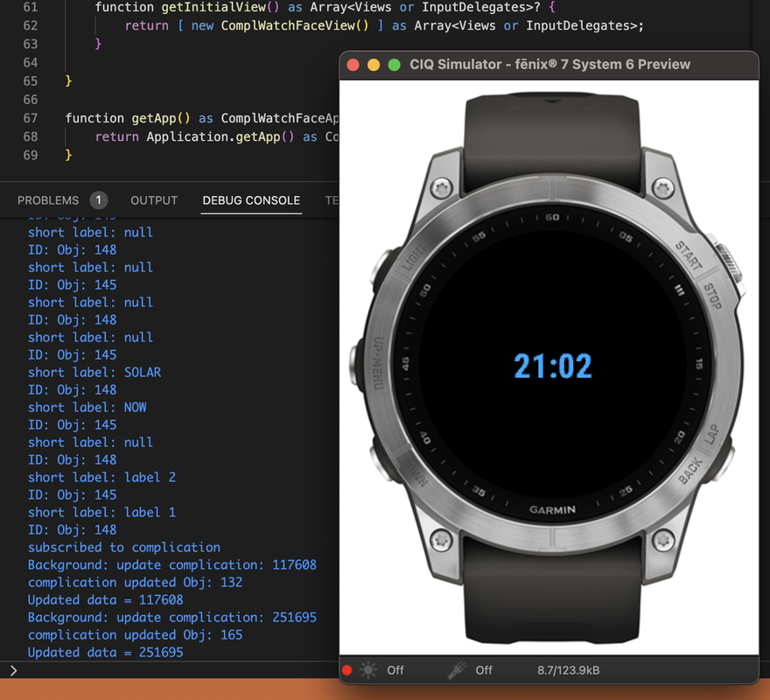Image resolution: width=770 pixels, height=700 pixels.
Task: Click the 21:02 time on watch face
Action: [553, 367]
